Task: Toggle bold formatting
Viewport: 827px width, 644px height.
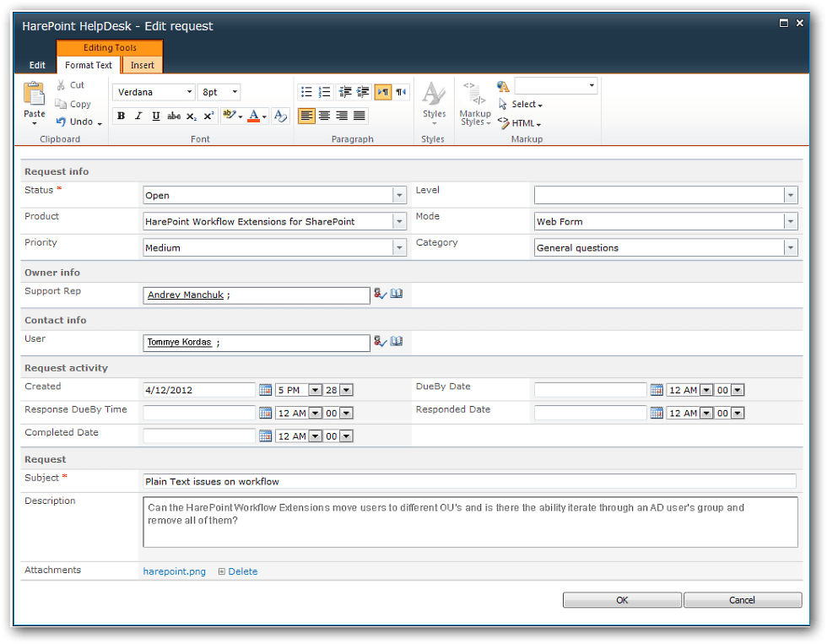Action: pyautogui.click(x=121, y=116)
